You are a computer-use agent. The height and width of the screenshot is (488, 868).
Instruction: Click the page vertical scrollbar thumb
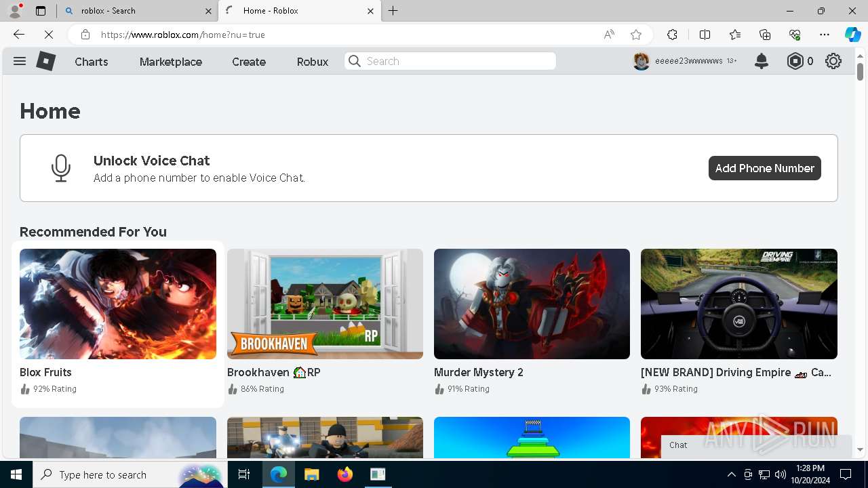click(x=860, y=70)
